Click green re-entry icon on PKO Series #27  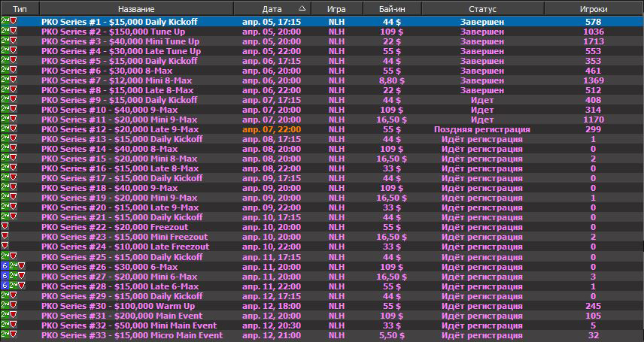pyautogui.click(x=12, y=276)
